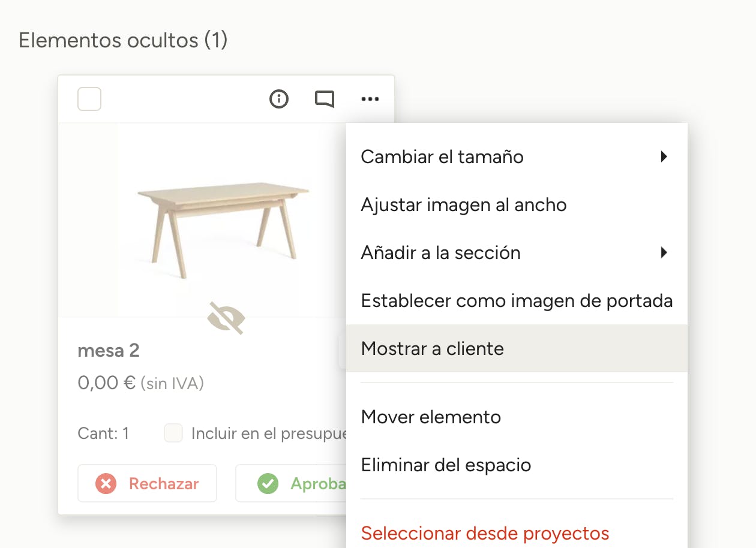Select Mostrar a cliente menu option
The width and height of the screenshot is (756, 548).
tap(433, 349)
